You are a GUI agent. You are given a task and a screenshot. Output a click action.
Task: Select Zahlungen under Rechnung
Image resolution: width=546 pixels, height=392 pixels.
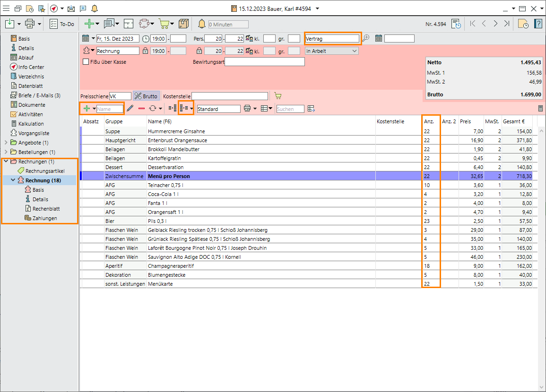click(44, 218)
